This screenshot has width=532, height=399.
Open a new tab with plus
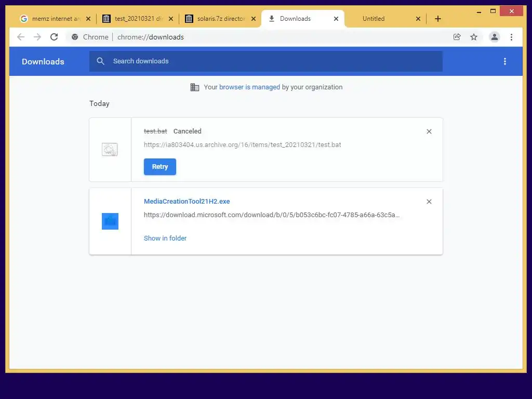(437, 19)
